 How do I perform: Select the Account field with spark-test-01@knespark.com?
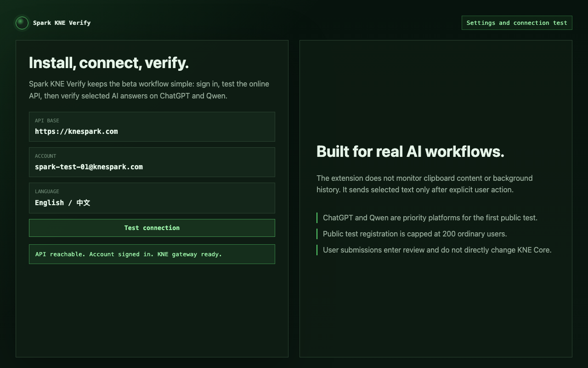tap(152, 162)
